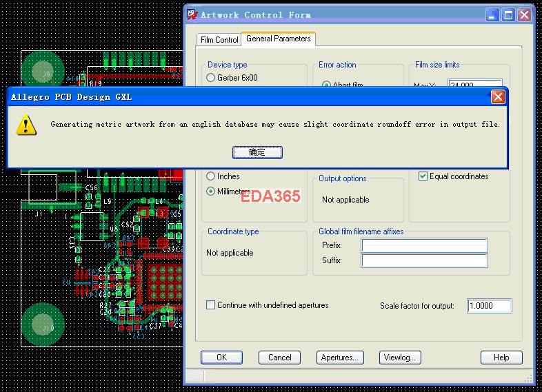Click the 'Scale factor for output:' label

417,306
